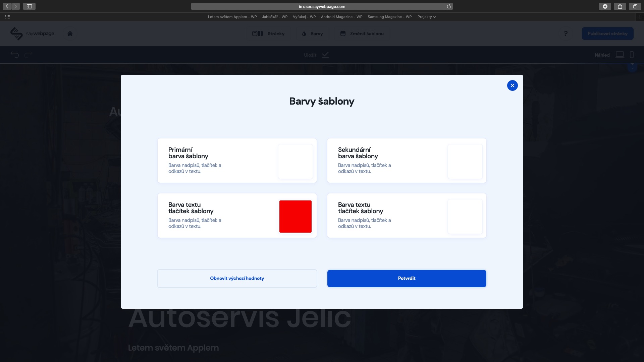Open Jablíčkář - WP bookmark

click(275, 17)
